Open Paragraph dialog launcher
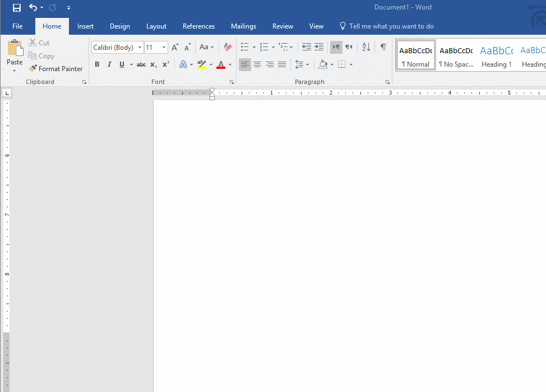Viewport: 546px width, 392px height. (x=387, y=82)
